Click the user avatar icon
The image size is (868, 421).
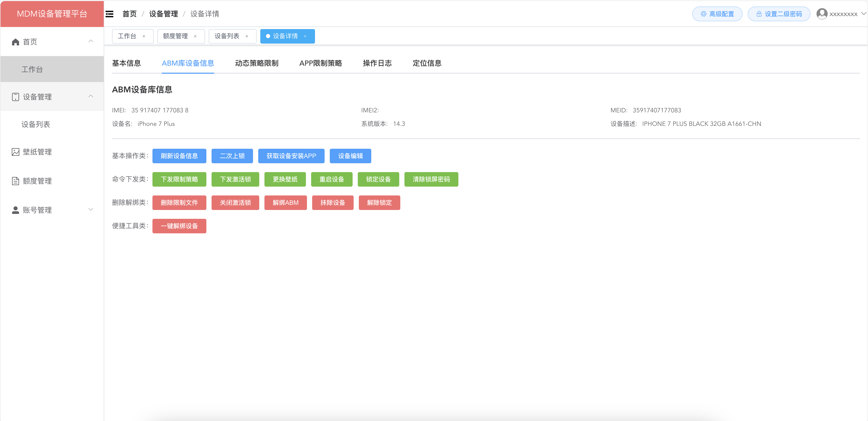pyautogui.click(x=822, y=14)
